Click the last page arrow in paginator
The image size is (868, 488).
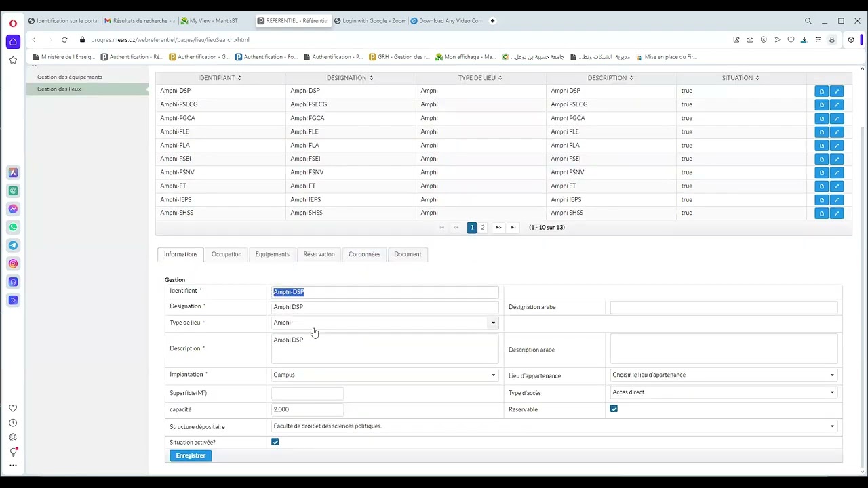click(513, 228)
